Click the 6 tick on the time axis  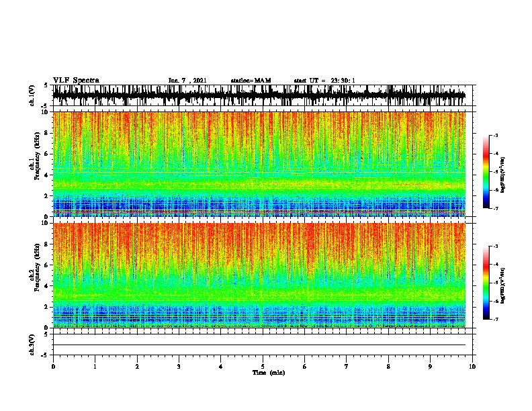305,367
